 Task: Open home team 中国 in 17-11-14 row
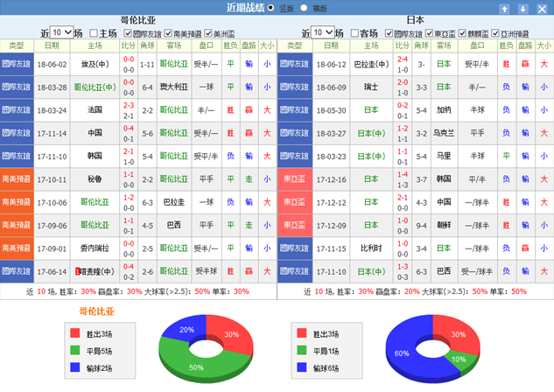coord(95,133)
